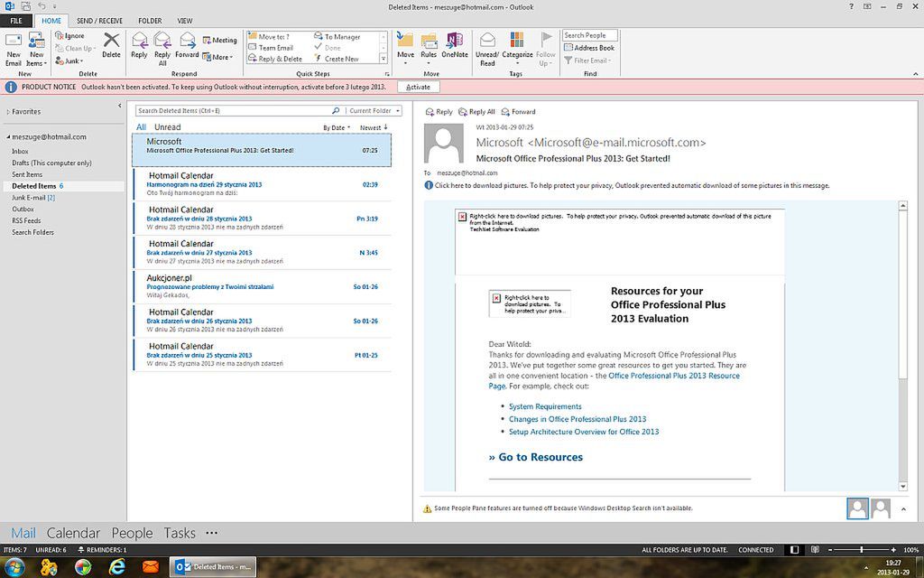Screen dimensions: 924x578
Task: Reply with Meeting in Respond group
Action: (x=220, y=40)
